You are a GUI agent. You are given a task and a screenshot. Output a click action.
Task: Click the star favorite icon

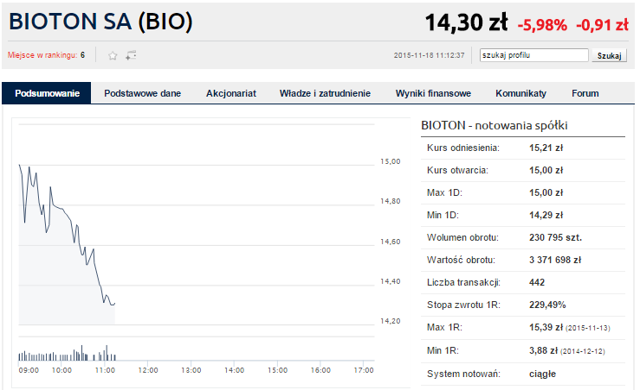113,55
